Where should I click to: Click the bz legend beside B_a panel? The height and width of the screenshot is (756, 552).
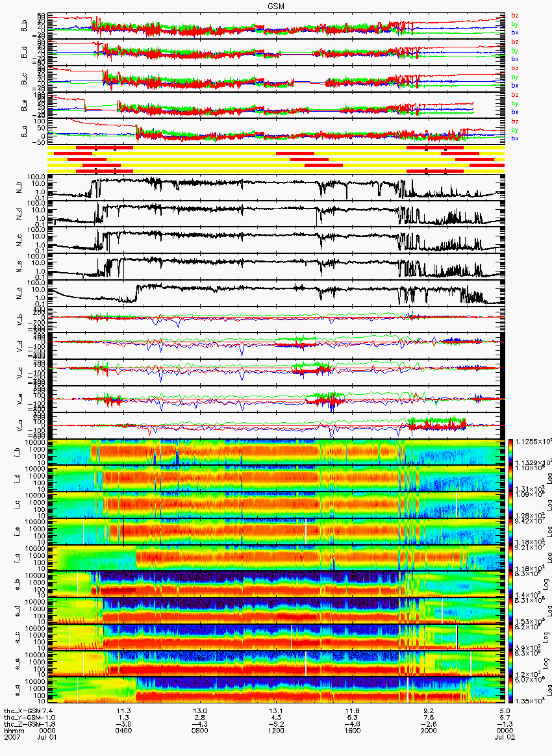point(515,121)
